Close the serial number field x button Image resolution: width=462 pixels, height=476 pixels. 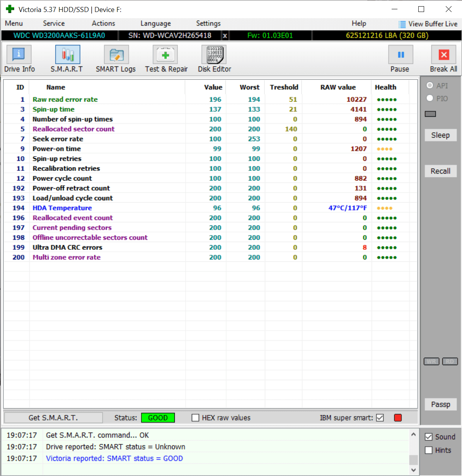point(225,36)
